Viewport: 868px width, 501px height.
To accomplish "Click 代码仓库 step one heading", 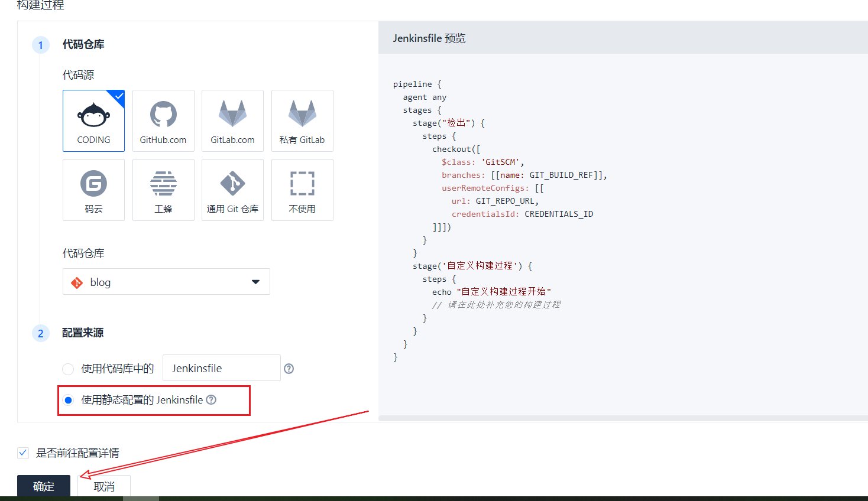I will tap(83, 44).
